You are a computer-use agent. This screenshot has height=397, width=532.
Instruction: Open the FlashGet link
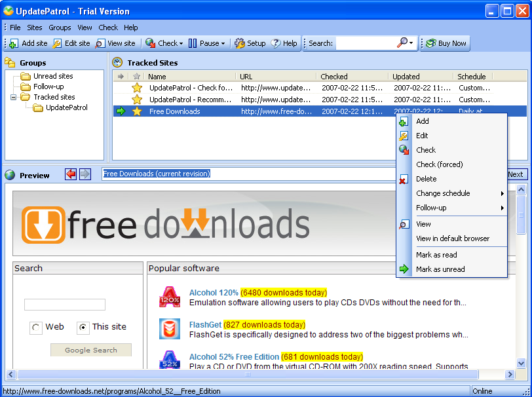[x=205, y=325]
